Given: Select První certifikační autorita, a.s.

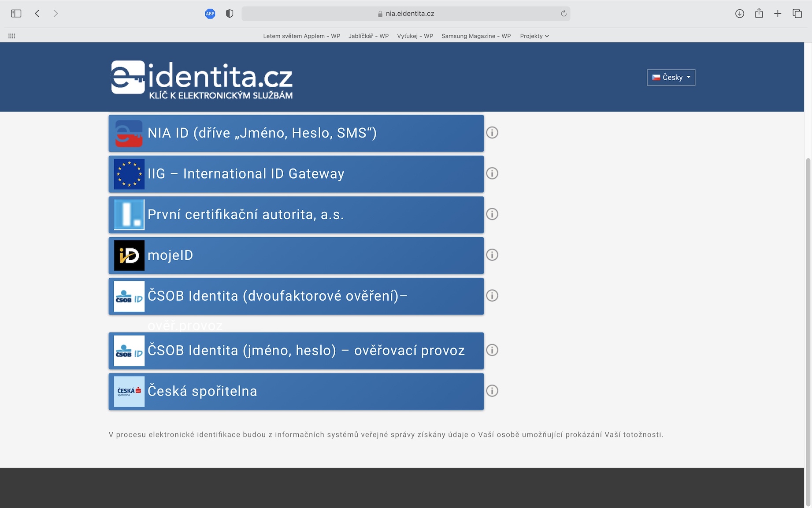Looking at the screenshot, I should [296, 215].
